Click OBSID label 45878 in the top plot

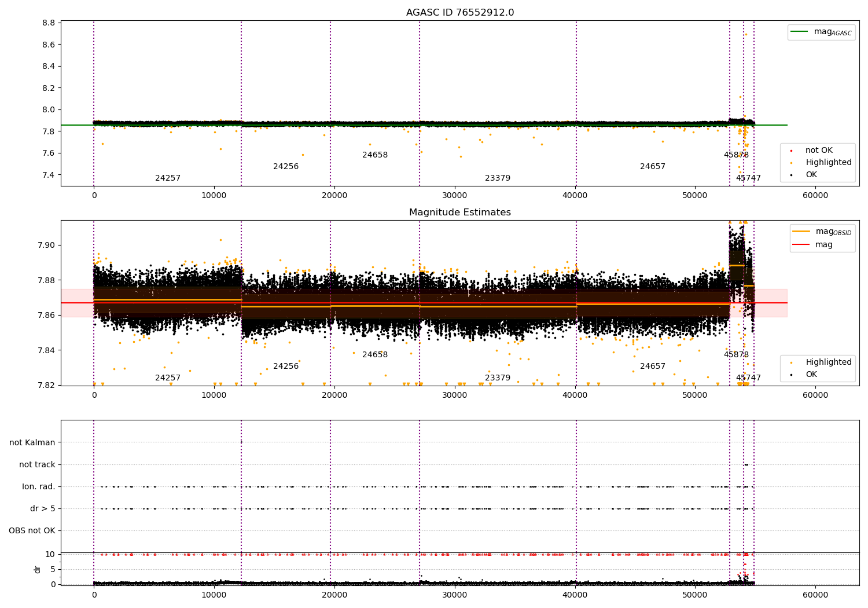pos(736,155)
